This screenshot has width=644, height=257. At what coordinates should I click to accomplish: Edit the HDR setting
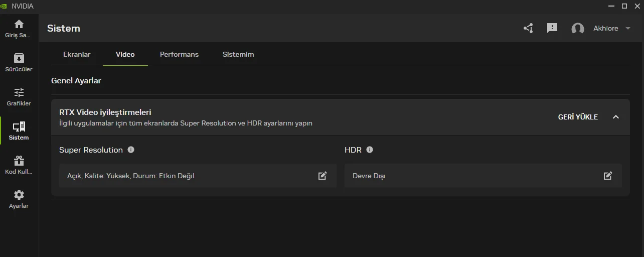(x=608, y=176)
